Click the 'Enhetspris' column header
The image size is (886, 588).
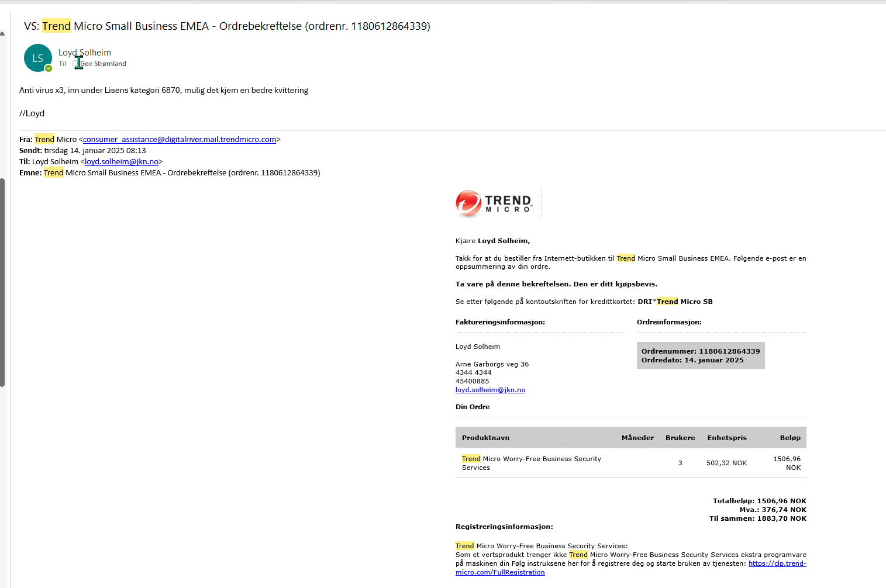(x=727, y=438)
